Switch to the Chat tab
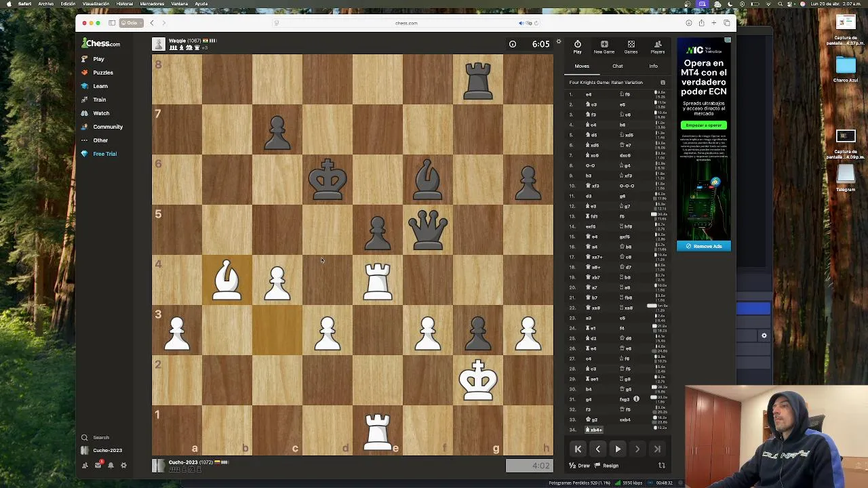The width and height of the screenshot is (868, 488). (618, 66)
